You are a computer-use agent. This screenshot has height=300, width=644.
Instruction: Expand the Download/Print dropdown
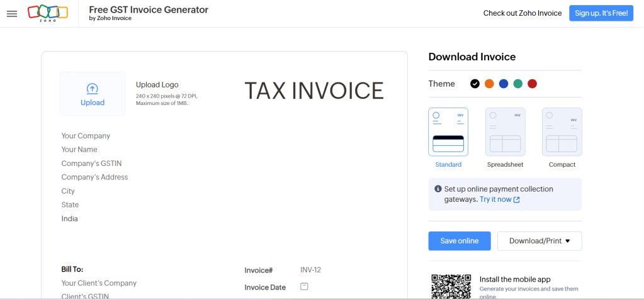[539, 241]
